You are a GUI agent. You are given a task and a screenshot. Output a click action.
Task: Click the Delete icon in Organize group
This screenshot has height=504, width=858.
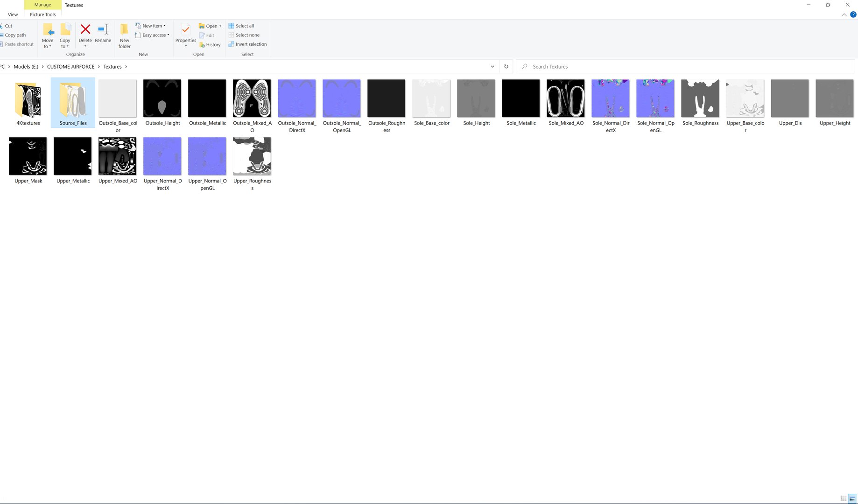85,30
